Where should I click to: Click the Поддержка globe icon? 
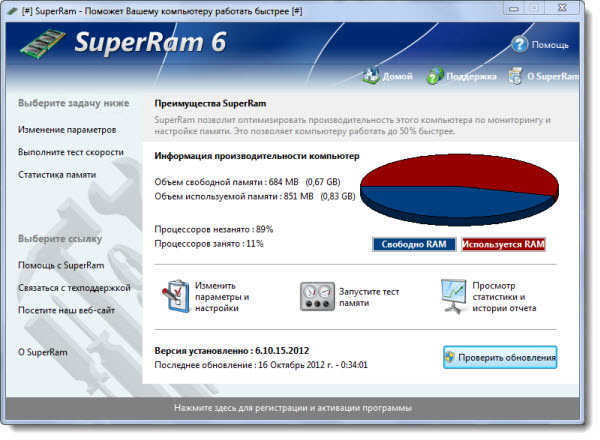point(435,76)
